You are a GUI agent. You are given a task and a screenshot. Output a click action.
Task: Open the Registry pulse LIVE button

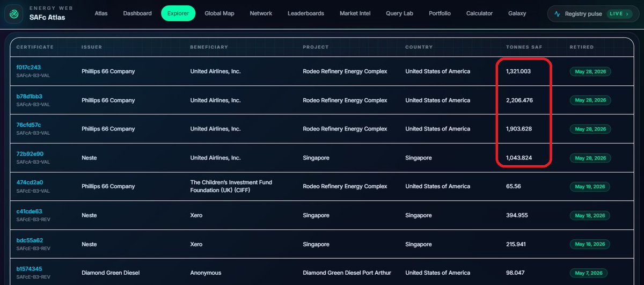(x=594, y=14)
